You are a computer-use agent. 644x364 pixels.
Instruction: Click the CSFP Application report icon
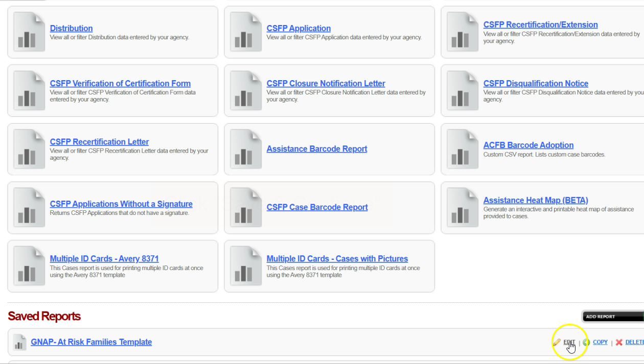click(246, 32)
